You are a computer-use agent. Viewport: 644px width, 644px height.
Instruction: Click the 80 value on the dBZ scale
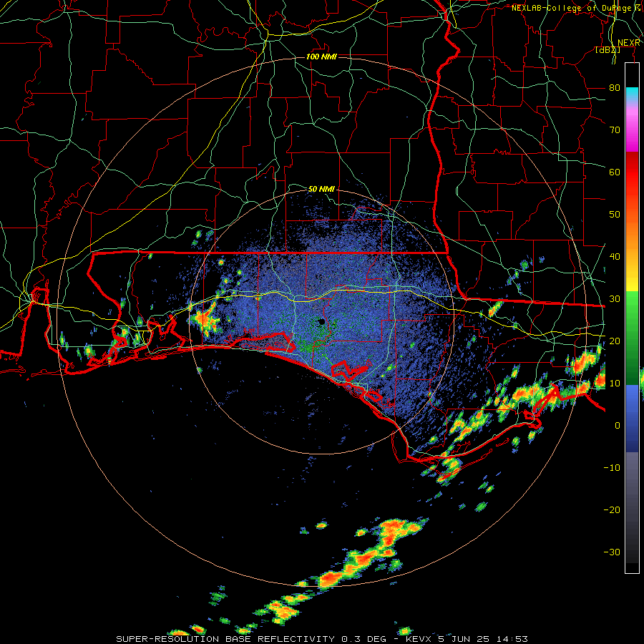(615, 87)
